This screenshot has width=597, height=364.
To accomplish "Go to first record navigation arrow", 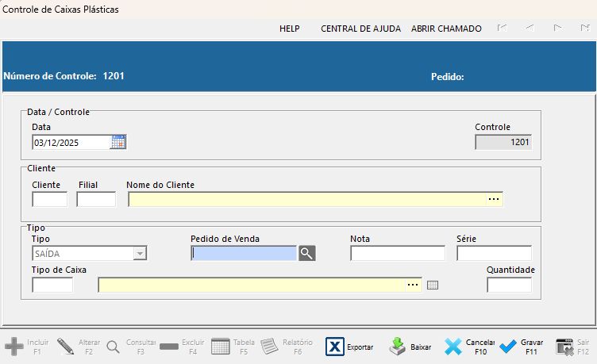I will pos(502,28).
